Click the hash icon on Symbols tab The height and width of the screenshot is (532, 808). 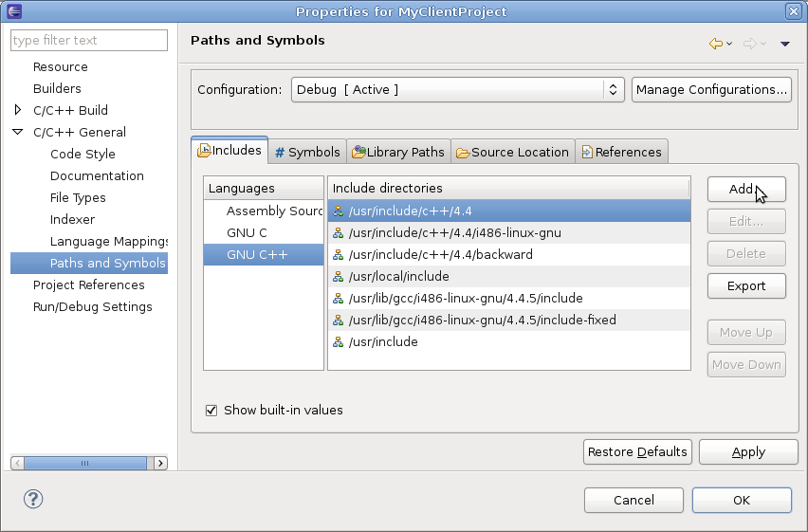(280, 152)
